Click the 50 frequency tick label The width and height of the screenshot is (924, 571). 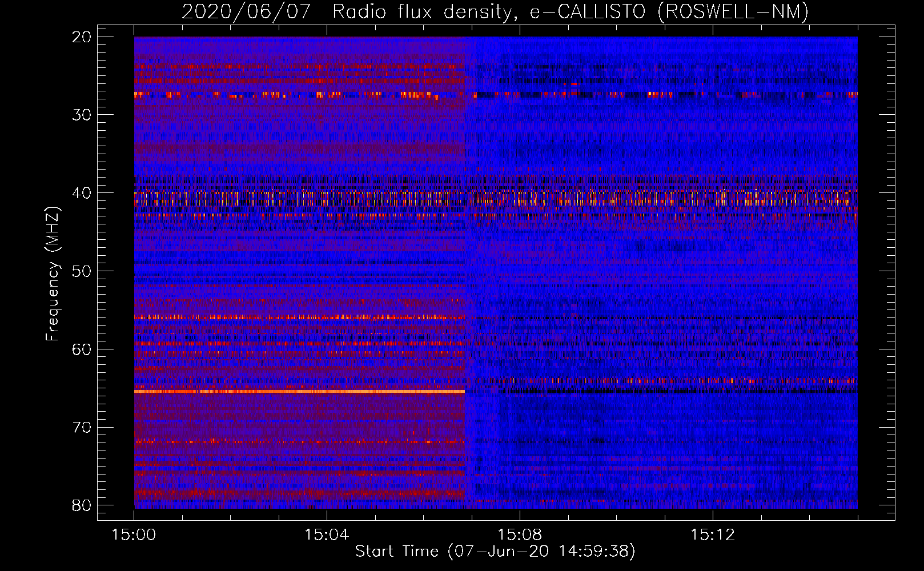[x=82, y=271]
